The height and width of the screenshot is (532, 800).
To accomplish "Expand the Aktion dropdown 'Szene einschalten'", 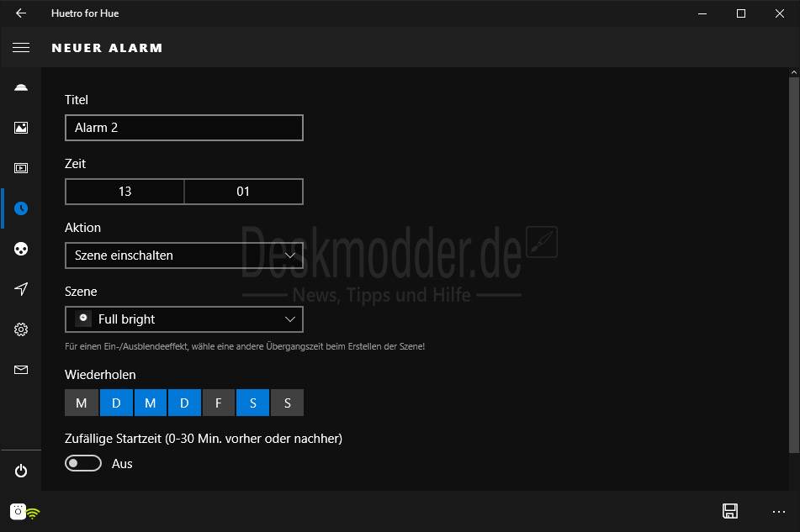I will 184,255.
